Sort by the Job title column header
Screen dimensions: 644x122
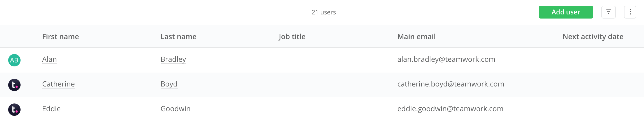pyautogui.click(x=292, y=37)
